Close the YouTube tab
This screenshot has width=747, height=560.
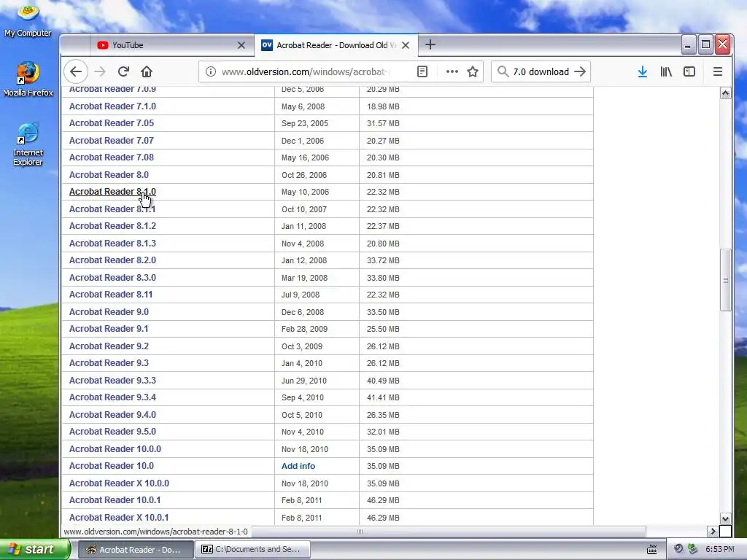[x=241, y=45]
